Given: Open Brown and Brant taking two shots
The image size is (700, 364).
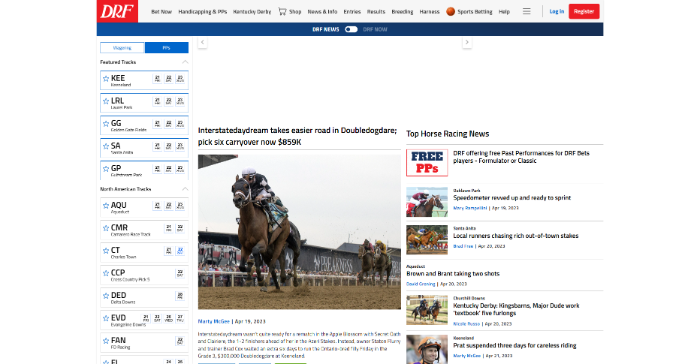Looking at the screenshot, I should [453, 274].
